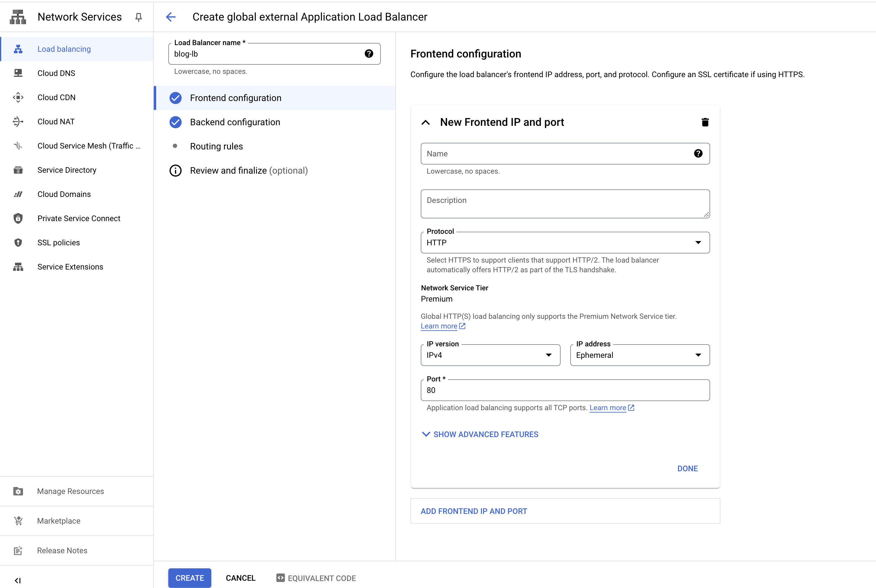Screen dimensions: 876x588
Task: Open Cloud Service Mesh in the sidebar
Action: coord(77,146)
